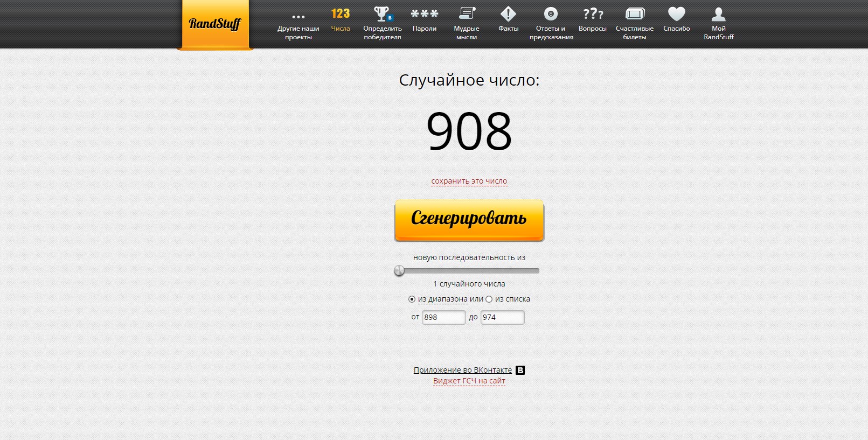Click the Сгенерировать button
The height and width of the screenshot is (440, 868).
pyautogui.click(x=469, y=220)
